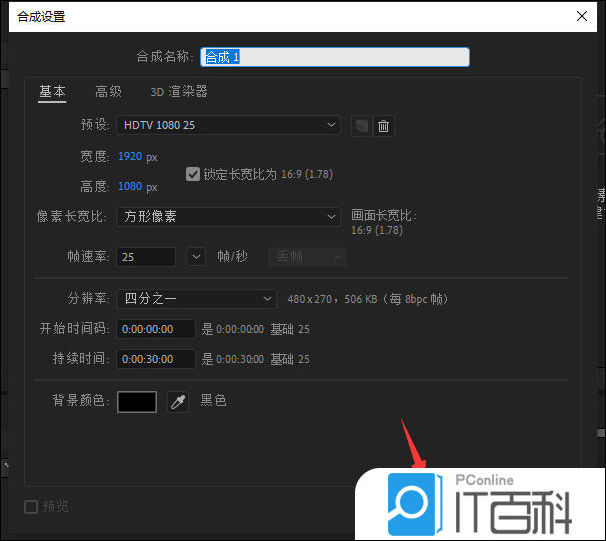Click the save preset icon
Image resolution: width=606 pixels, height=541 pixels.
pos(362,126)
